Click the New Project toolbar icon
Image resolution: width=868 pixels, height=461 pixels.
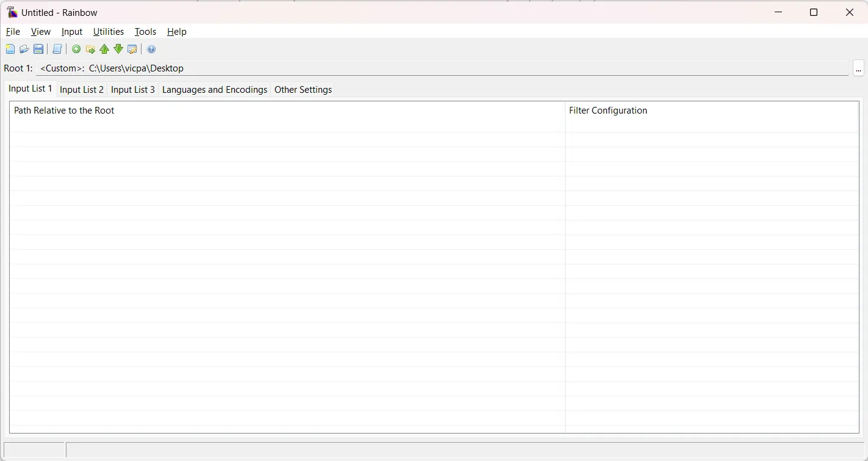pyautogui.click(x=10, y=49)
